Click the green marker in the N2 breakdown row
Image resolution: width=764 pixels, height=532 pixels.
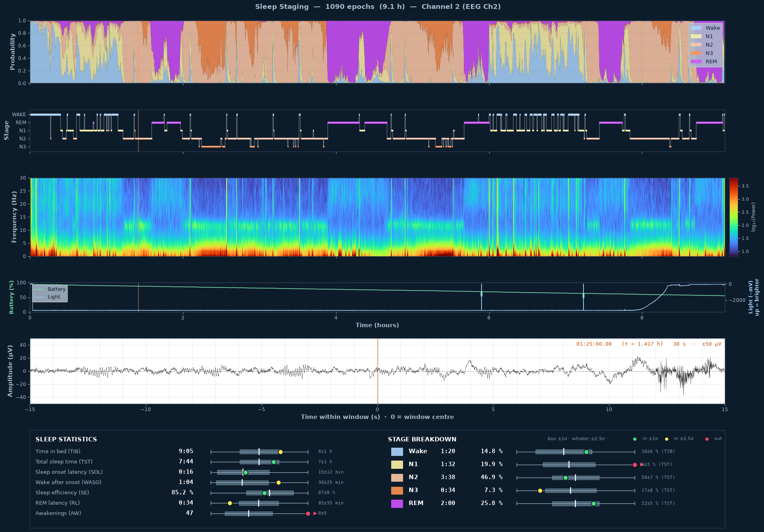[x=565, y=478]
